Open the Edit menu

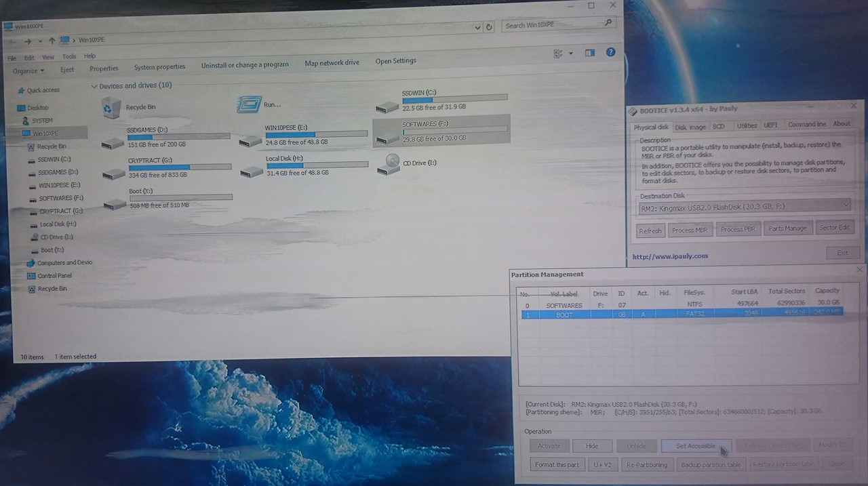tap(29, 58)
